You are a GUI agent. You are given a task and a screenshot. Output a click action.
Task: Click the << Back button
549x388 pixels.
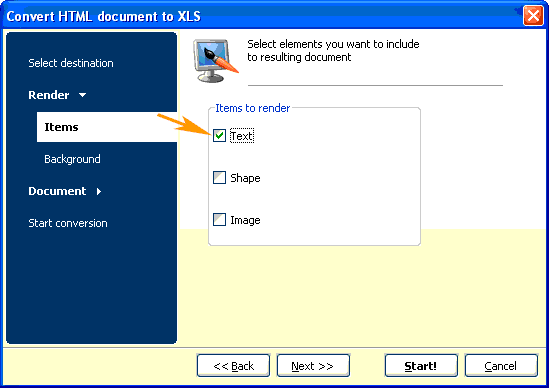233,366
